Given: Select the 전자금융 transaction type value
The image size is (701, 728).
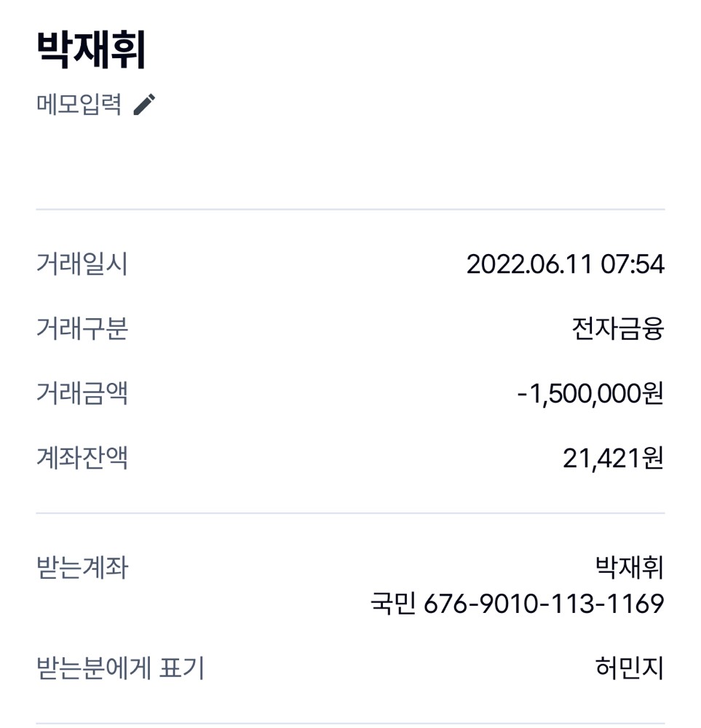Looking at the screenshot, I should [618, 329].
